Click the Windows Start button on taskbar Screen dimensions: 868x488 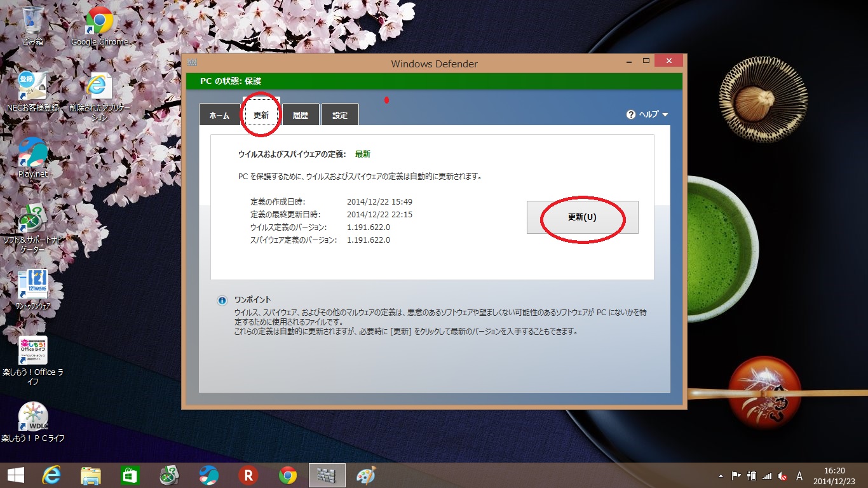coord(15,475)
